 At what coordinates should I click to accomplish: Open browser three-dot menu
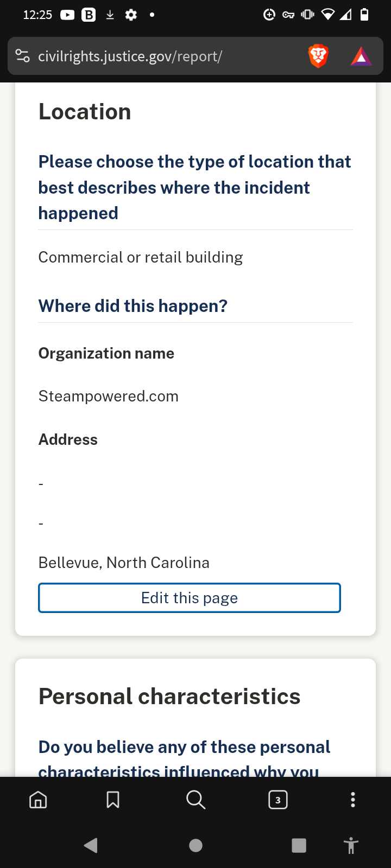click(x=353, y=800)
